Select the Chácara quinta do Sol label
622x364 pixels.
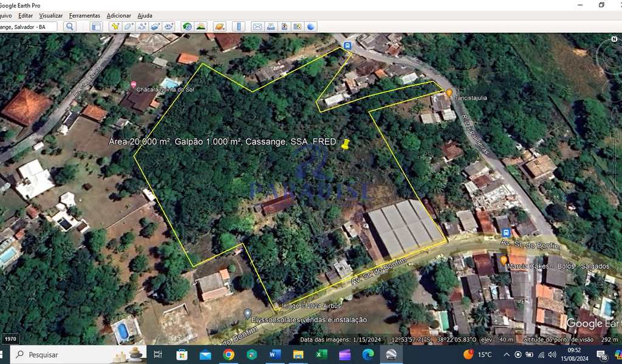(x=165, y=90)
